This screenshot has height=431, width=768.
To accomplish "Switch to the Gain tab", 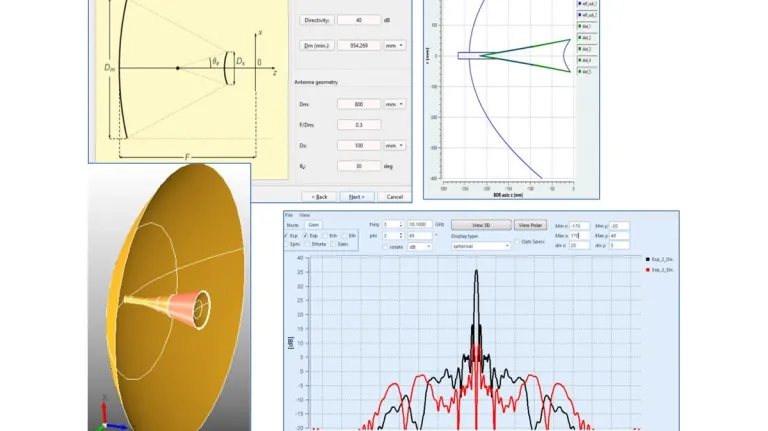I will point(313,225).
